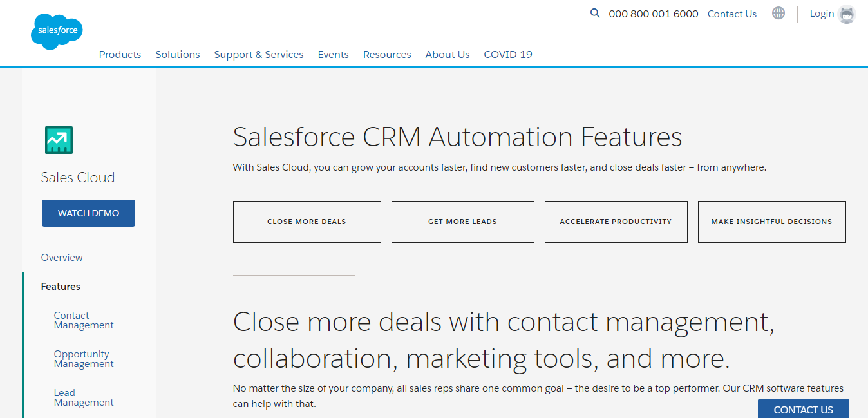Open Lead Management in the sidebar

point(84,397)
